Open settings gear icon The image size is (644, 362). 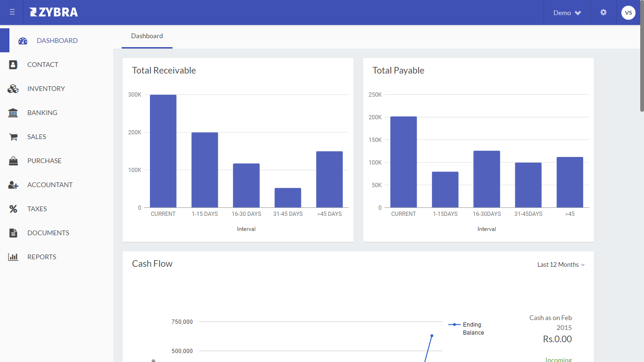point(603,13)
